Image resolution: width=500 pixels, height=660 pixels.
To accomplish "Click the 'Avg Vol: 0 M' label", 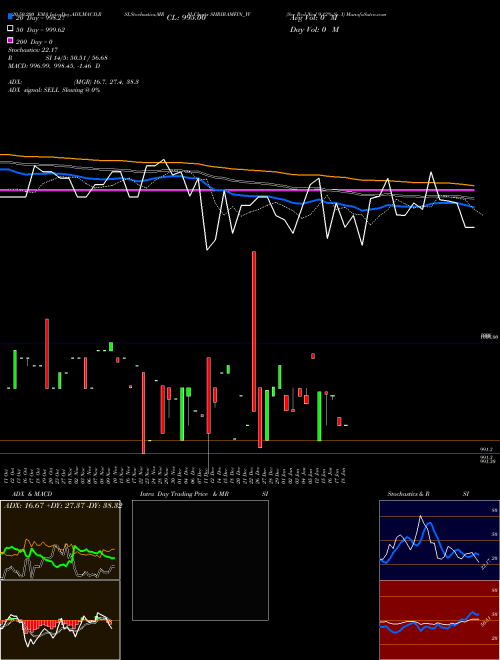I will [314, 18].
